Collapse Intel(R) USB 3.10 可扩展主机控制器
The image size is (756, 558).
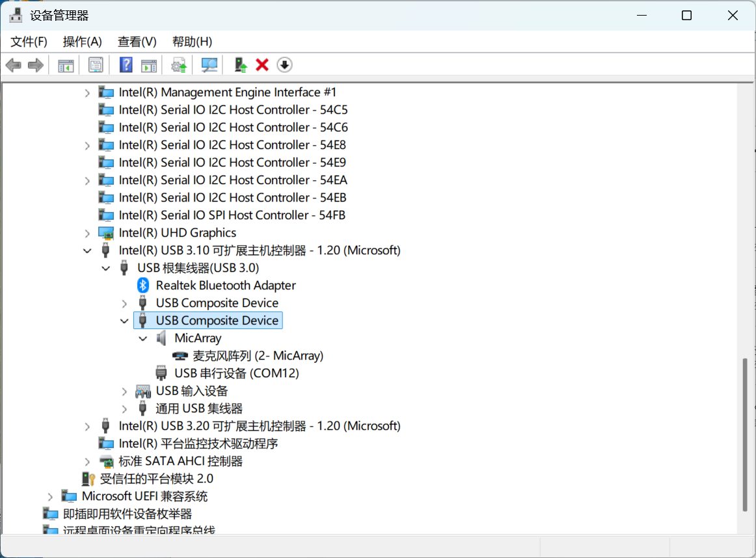[x=87, y=251]
